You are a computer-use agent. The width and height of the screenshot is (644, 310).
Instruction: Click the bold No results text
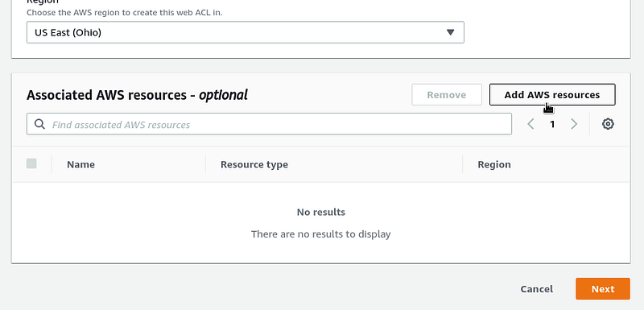(320, 213)
